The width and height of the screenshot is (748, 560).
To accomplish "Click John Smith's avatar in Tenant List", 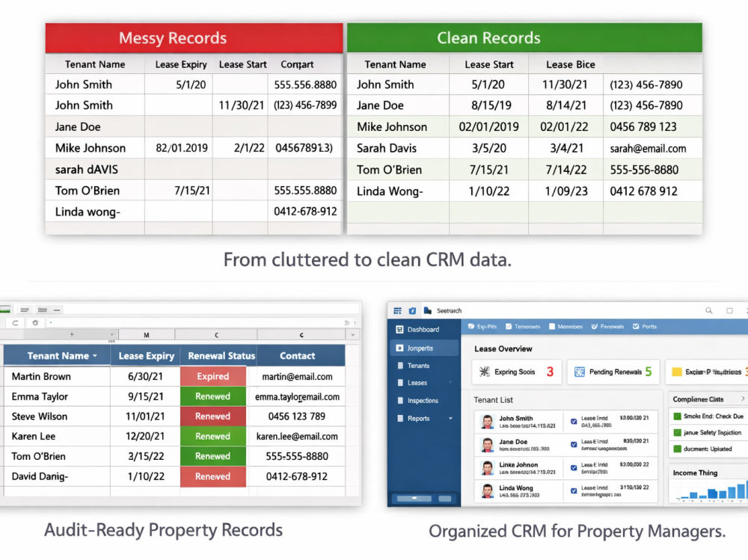I will (487, 422).
